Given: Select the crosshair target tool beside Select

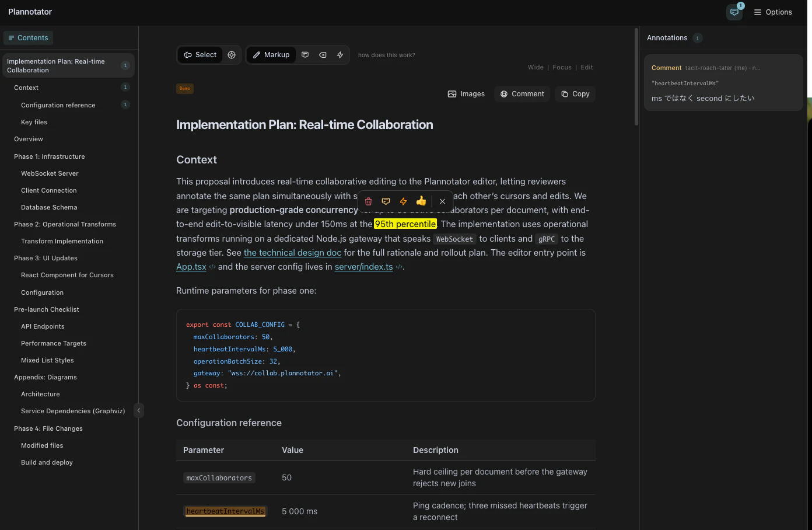Looking at the screenshot, I should pyautogui.click(x=232, y=55).
